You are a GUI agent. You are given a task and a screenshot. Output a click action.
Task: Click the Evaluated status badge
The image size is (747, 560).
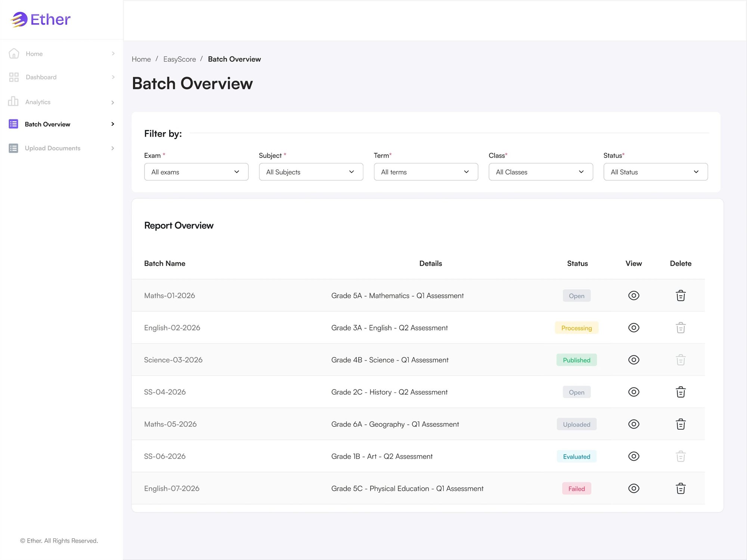point(576,456)
